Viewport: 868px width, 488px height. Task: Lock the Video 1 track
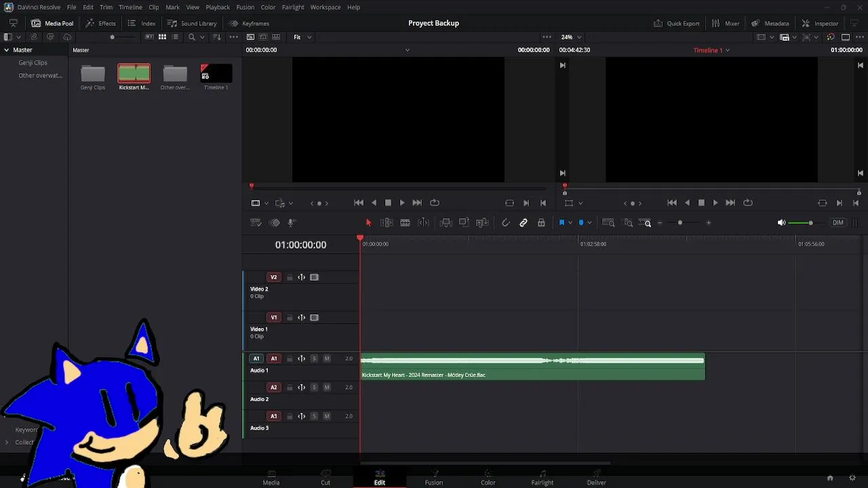[x=290, y=317]
